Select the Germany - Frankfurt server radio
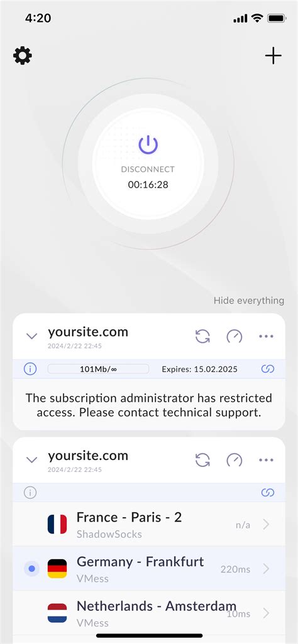This screenshot has height=644, width=298. [x=31, y=569]
